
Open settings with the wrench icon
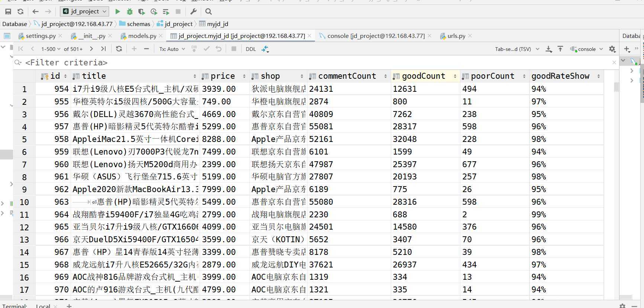[x=193, y=12]
